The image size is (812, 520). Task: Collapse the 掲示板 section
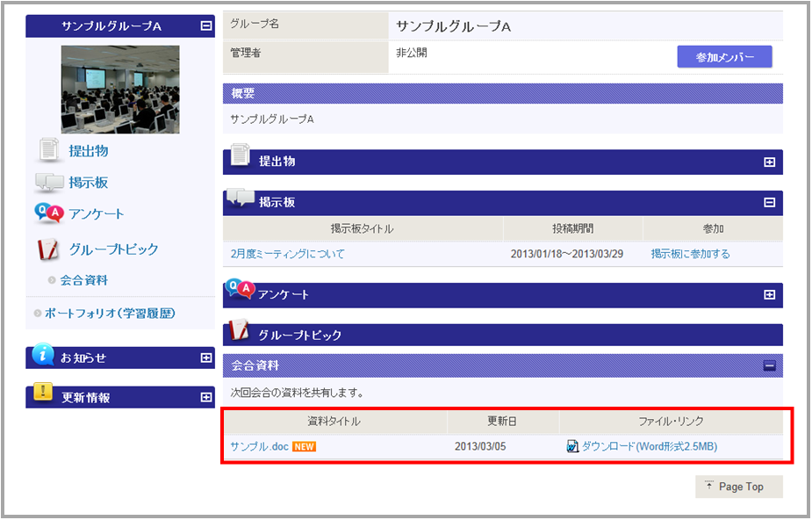tap(770, 203)
